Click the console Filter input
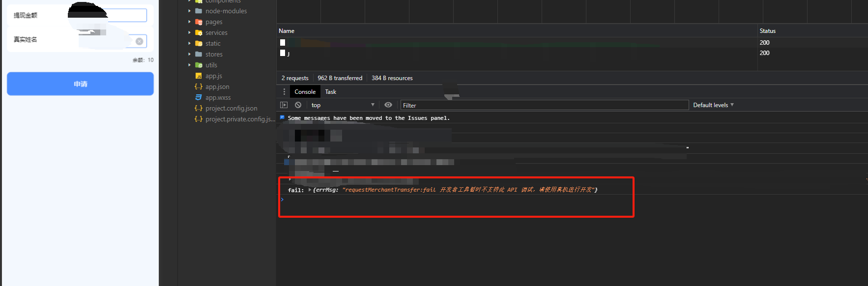Viewport: 868px width, 286px height. click(545, 105)
